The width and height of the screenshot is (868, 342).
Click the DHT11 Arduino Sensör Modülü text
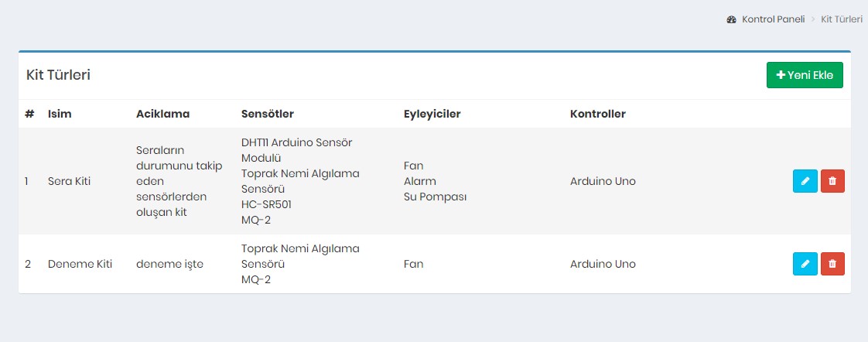pyautogui.click(x=296, y=150)
